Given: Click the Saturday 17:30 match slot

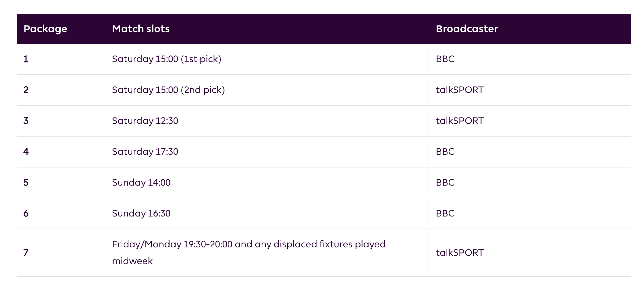Looking at the screenshot, I should pos(145,152).
